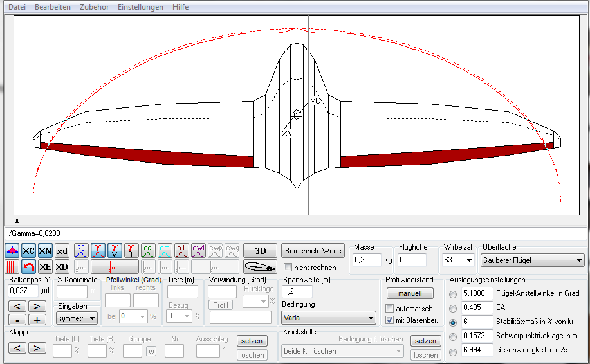Select the Geschwindigkeit in m/s radio button

(x=453, y=352)
